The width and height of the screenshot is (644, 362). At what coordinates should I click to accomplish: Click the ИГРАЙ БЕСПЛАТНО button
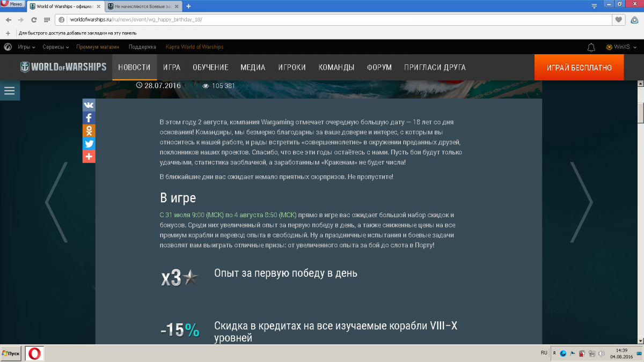[x=579, y=68]
